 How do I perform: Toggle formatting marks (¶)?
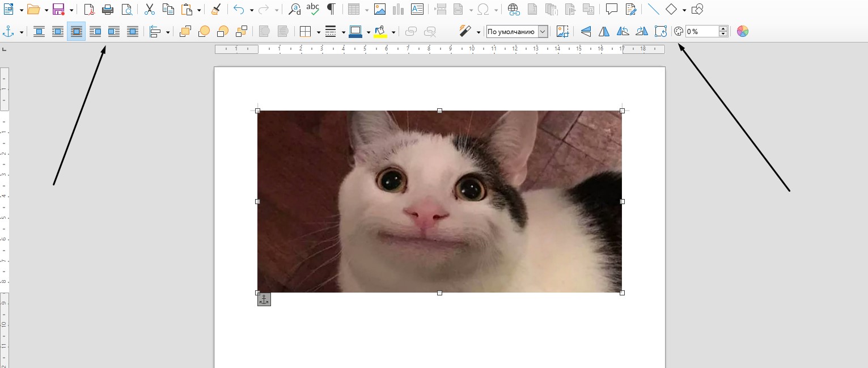pos(331,9)
